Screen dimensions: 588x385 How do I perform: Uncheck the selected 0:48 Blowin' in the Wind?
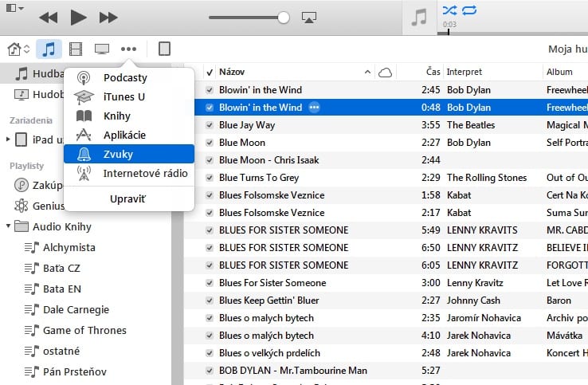[x=210, y=108]
